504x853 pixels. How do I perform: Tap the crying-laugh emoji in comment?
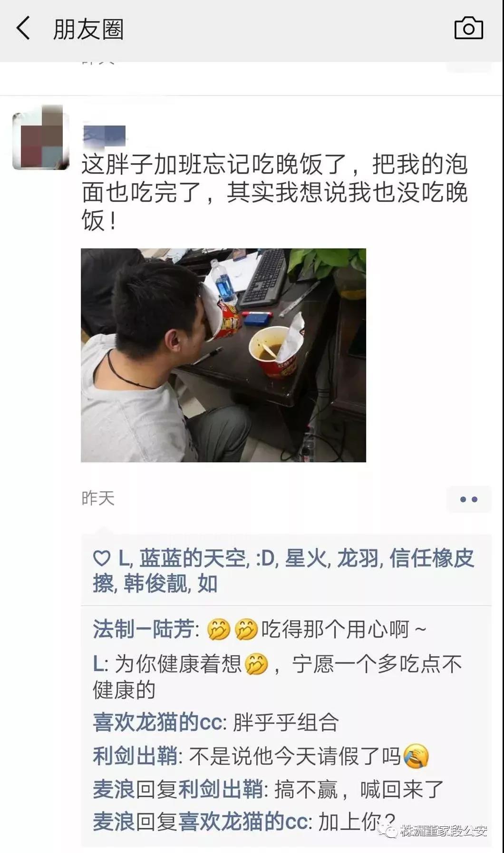click(x=416, y=756)
